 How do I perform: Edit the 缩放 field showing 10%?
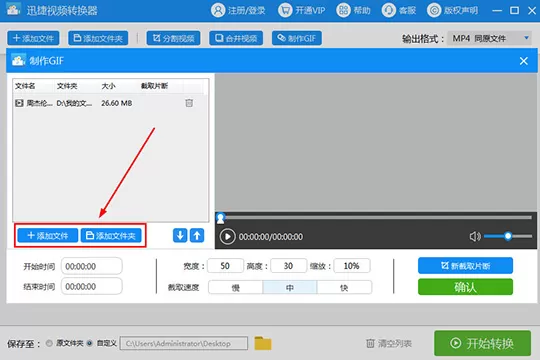(352, 266)
